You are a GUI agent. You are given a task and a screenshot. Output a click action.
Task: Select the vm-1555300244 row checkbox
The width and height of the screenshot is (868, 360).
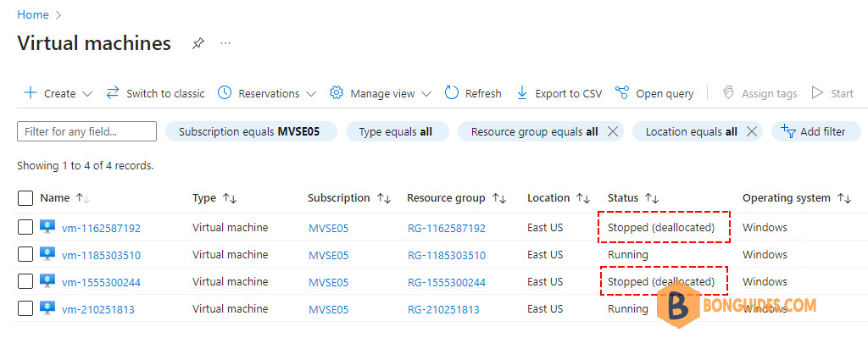coord(25,281)
